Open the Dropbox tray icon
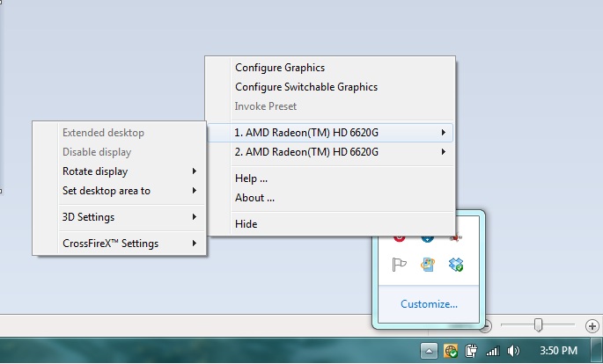Image resolution: width=603 pixels, height=364 pixels. pyautogui.click(x=456, y=264)
